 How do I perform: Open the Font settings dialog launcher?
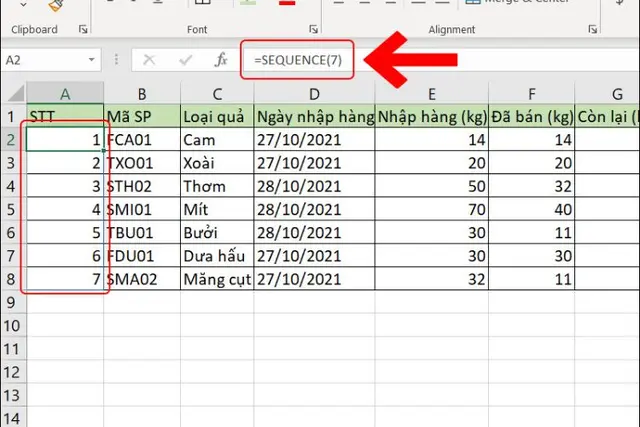point(313,29)
